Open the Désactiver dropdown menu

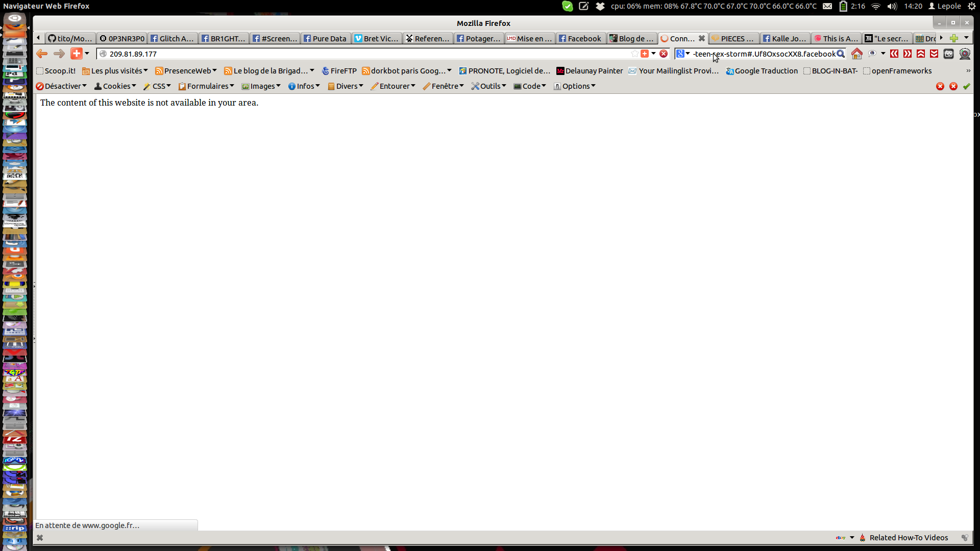[61, 86]
